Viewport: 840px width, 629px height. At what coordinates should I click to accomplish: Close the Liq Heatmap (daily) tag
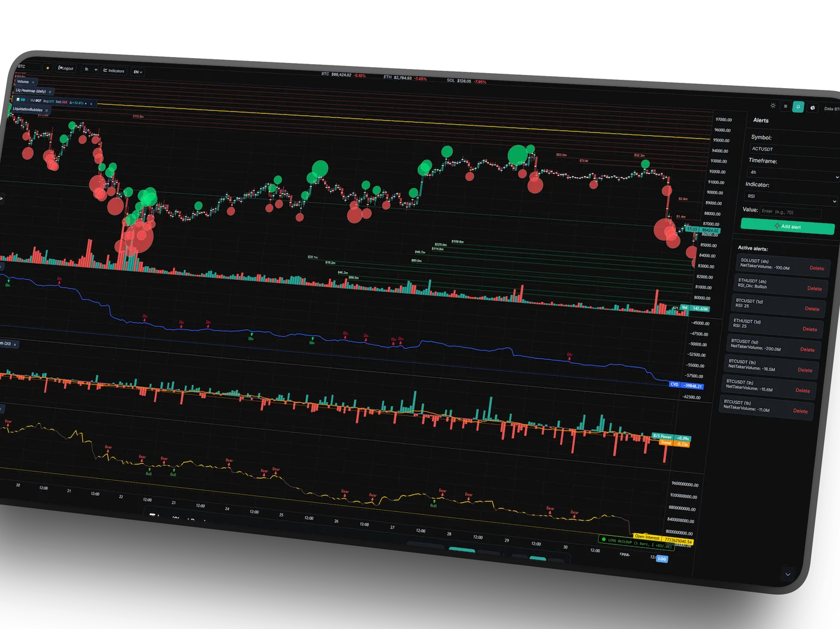pos(50,92)
